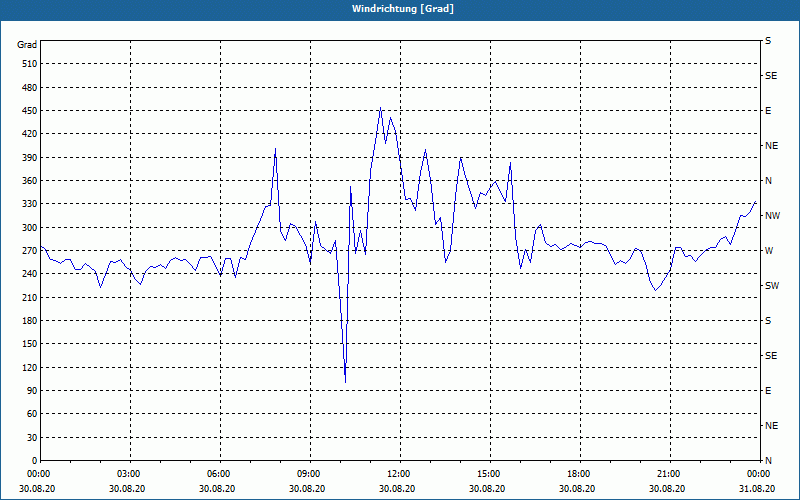Select the 240 value on the left axis
Image resolution: width=800 pixels, height=500 pixels.
29,274
